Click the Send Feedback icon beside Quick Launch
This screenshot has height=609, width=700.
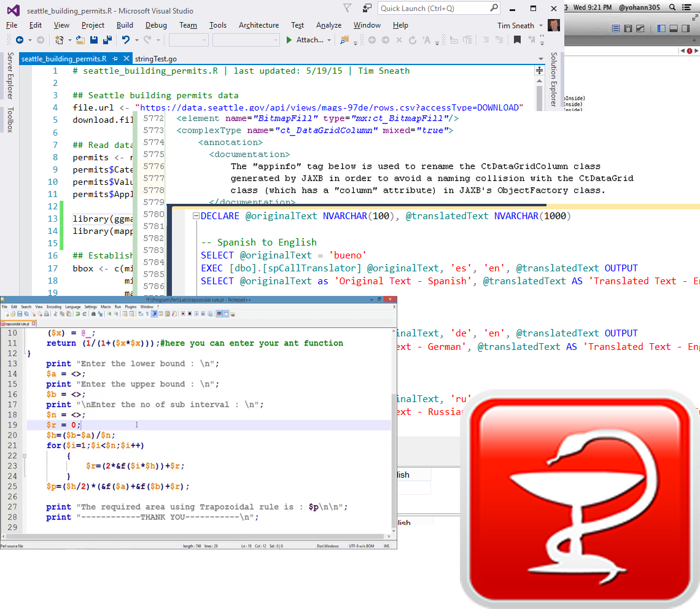coord(367,8)
